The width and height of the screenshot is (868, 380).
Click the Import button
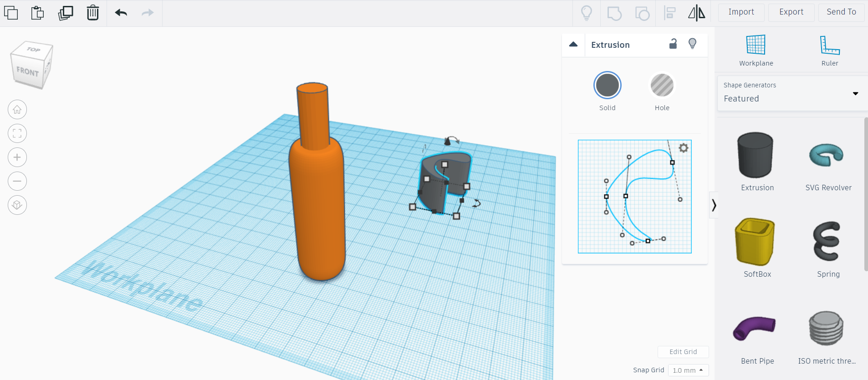point(741,12)
